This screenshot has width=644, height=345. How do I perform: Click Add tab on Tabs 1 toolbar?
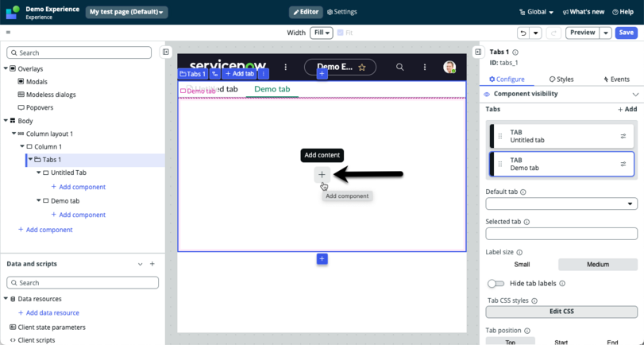pos(240,74)
